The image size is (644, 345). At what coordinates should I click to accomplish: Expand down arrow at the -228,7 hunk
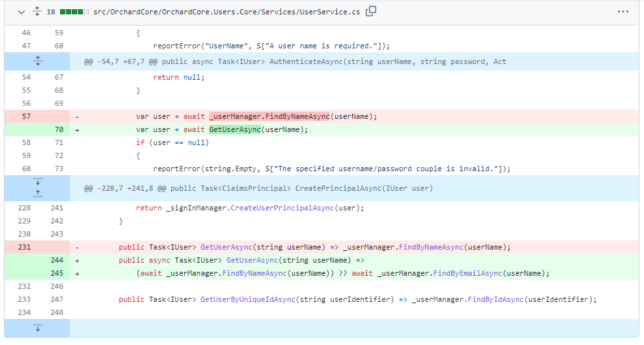37,182
